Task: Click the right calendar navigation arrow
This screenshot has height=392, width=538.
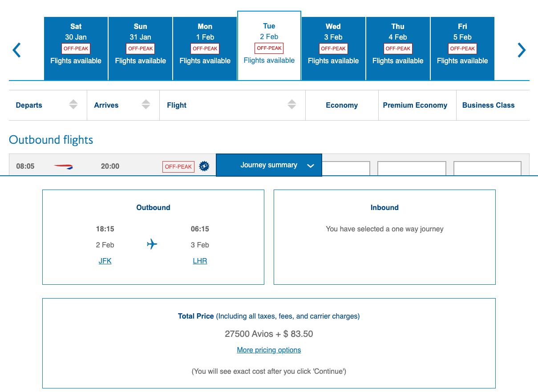Action: [522, 50]
